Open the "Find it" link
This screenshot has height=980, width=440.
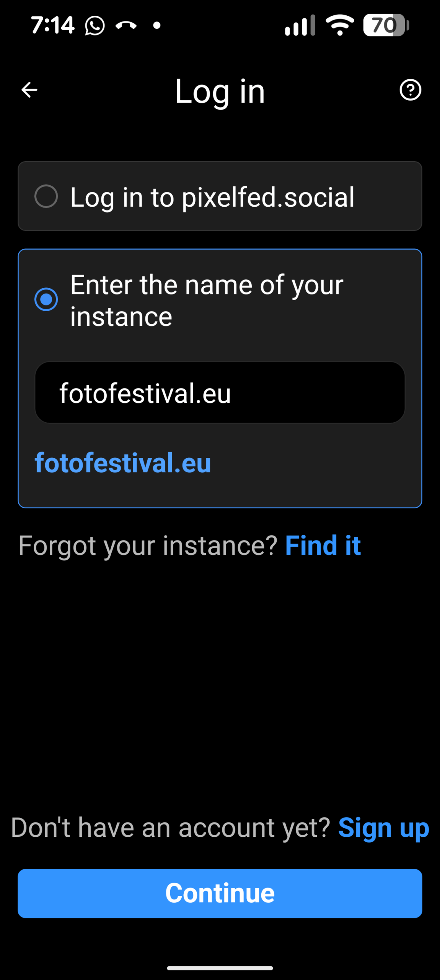tap(323, 545)
